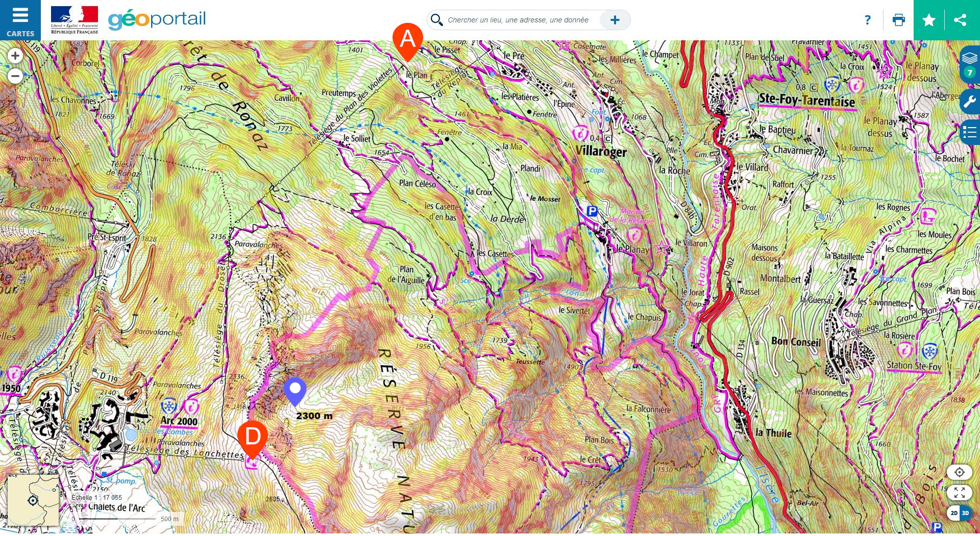980x536 pixels.
Task: Click the le Chapuis label
Action: click(x=644, y=317)
